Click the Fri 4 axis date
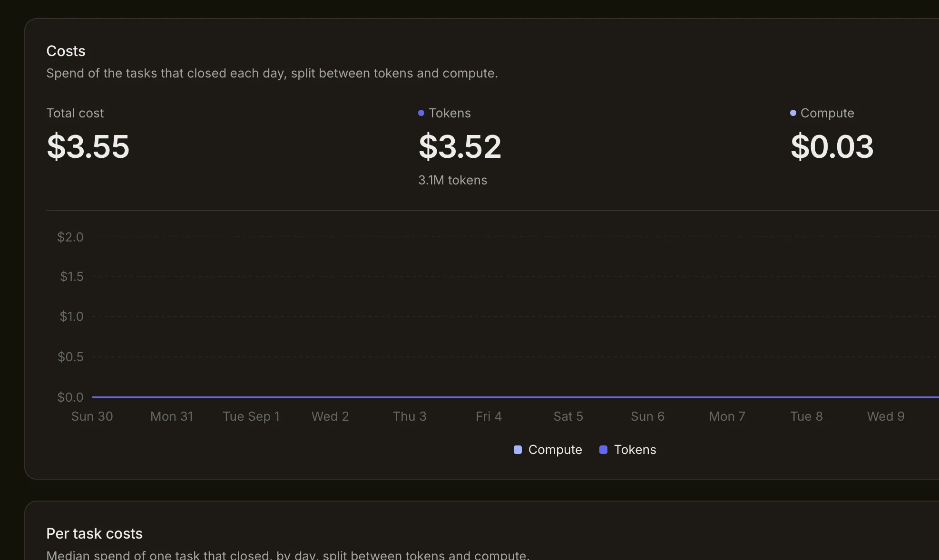The width and height of the screenshot is (939, 560). 489,416
